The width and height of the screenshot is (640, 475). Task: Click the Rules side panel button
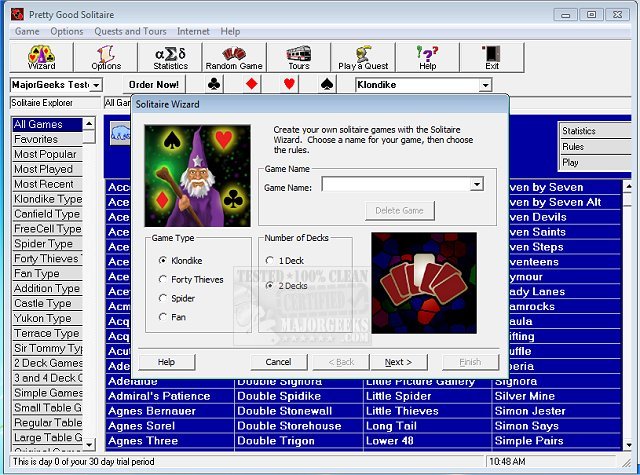(x=596, y=146)
